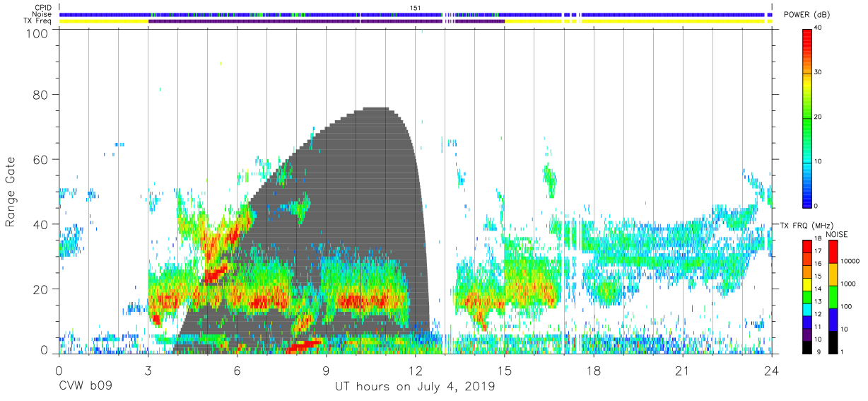868x401 pixels.
Task: Click the x-axis tick label '12'
Action: 415,371
